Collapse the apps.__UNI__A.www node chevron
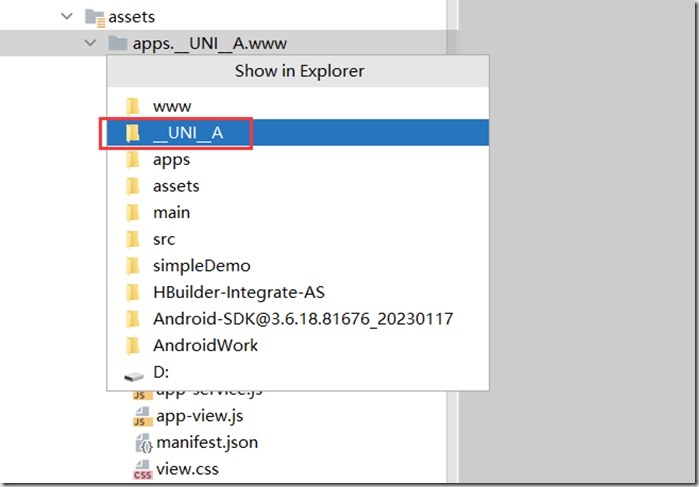Viewport: 699px width, 487px height. (x=91, y=43)
